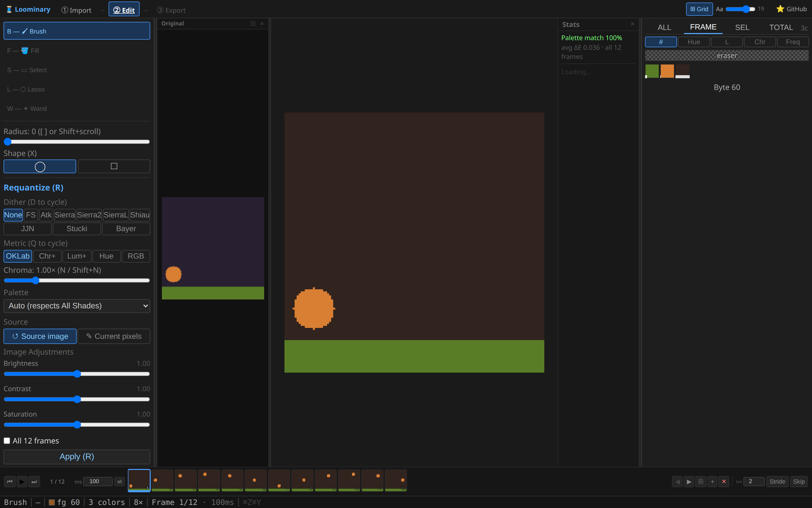Adjust the Aa font size slider
Image resolution: width=812 pixels, height=508 pixels.
click(740, 9)
